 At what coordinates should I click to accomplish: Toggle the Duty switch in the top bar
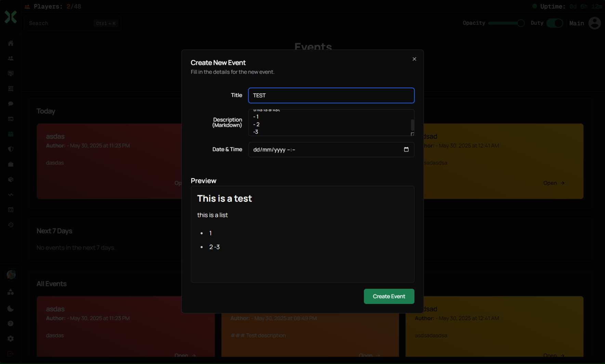tap(554, 23)
